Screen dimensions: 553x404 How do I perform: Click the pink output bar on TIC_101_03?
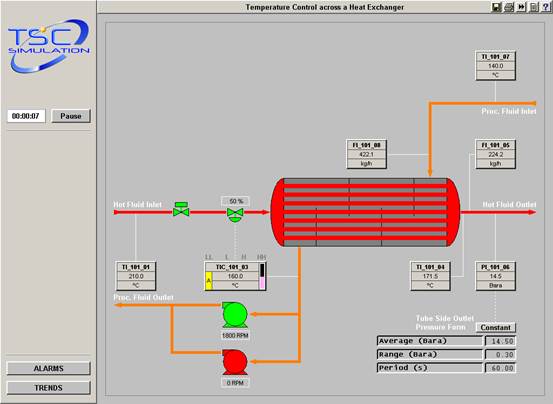[x=262, y=283]
